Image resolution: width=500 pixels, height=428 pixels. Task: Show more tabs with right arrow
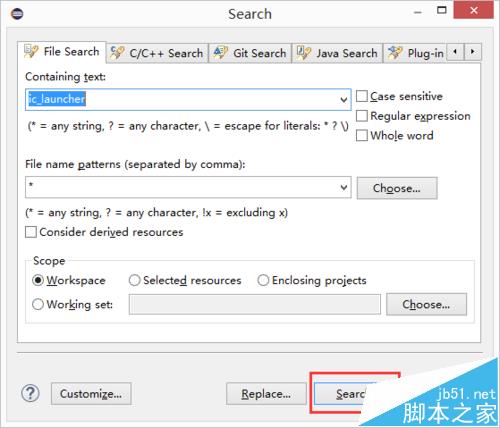[472, 52]
